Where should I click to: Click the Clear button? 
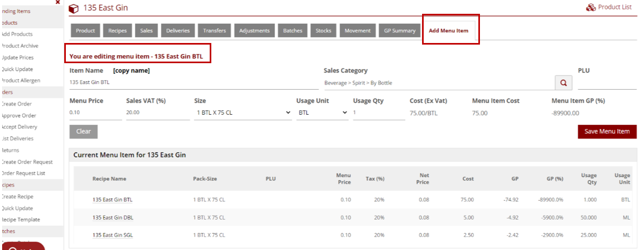83,132
